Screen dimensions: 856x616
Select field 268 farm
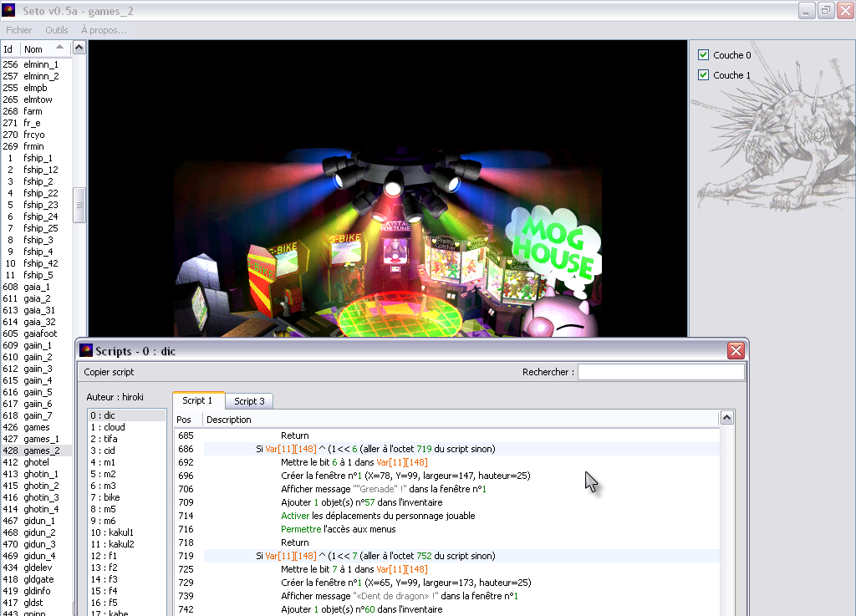point(36,111)
